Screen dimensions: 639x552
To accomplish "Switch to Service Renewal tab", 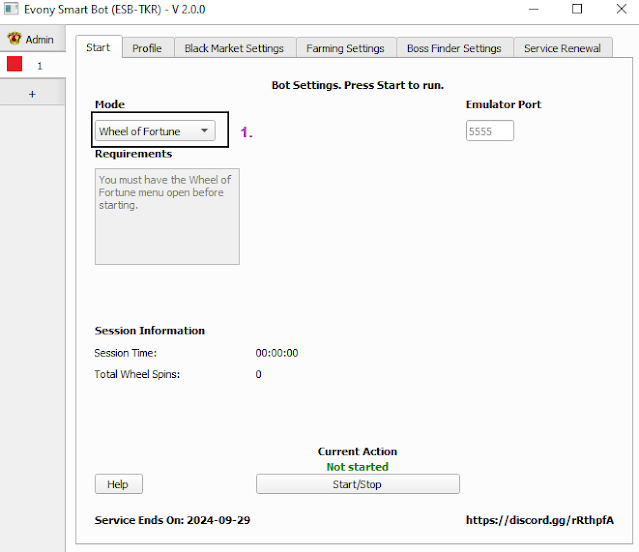I will click(562, 48).
